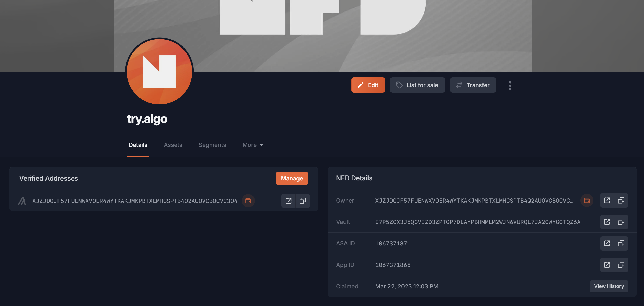This screenshot has width=644, height=306.
Task: Copy the Vault address
Action: [621, 222]
